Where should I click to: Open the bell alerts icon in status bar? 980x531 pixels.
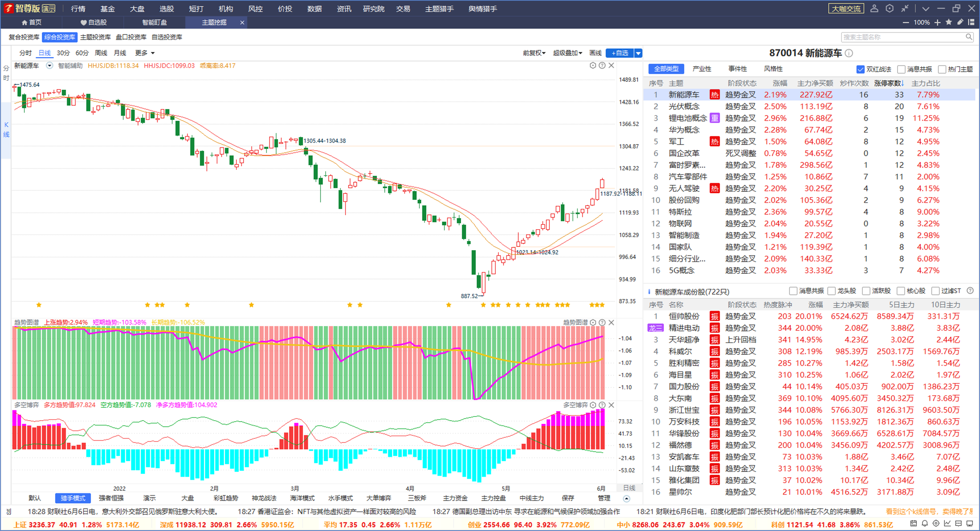pos(925,524)
